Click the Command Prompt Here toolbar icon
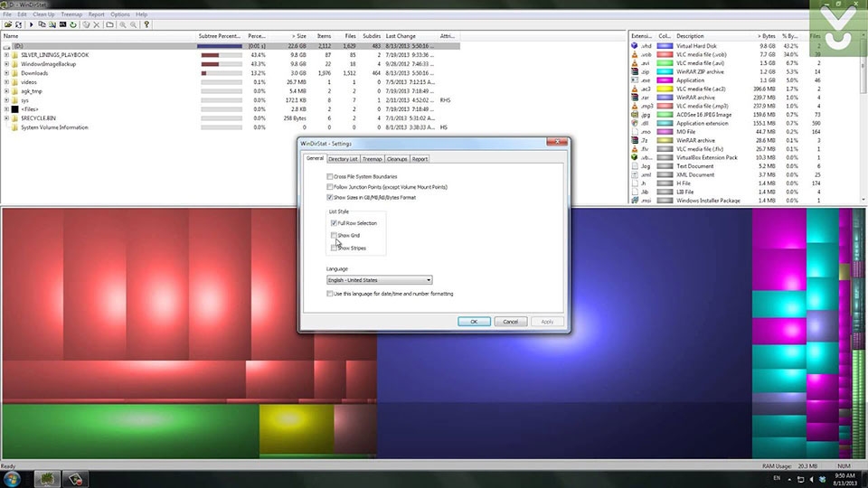 pyautogui.click(x=62, y=25)
